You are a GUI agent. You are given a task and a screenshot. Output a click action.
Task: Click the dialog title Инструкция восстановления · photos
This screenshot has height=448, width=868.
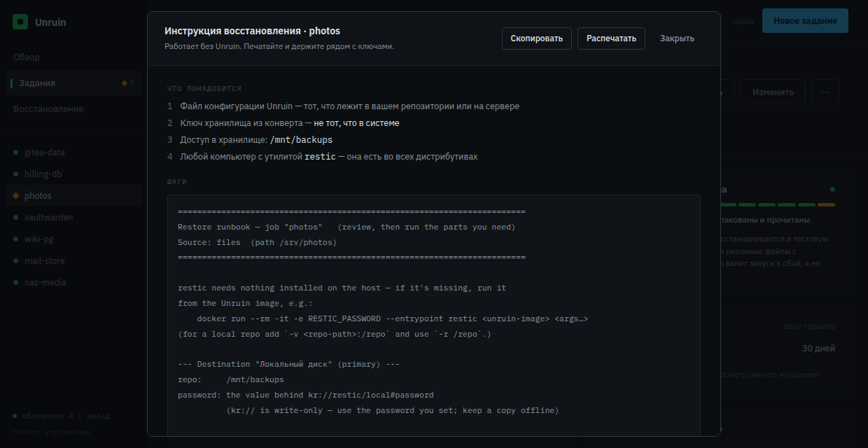point(252,31)
